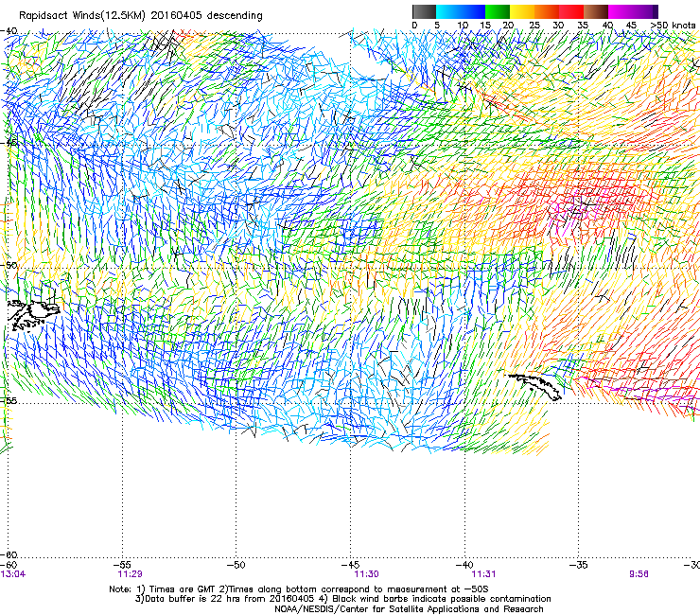Click the '25' label under the color legend

point(534,25)
